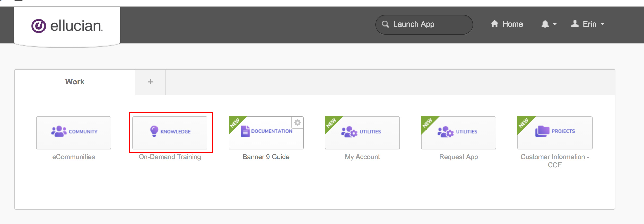Open the Utilities My Account tile
This screenshot has height=224, width=644.
point(362,133)
